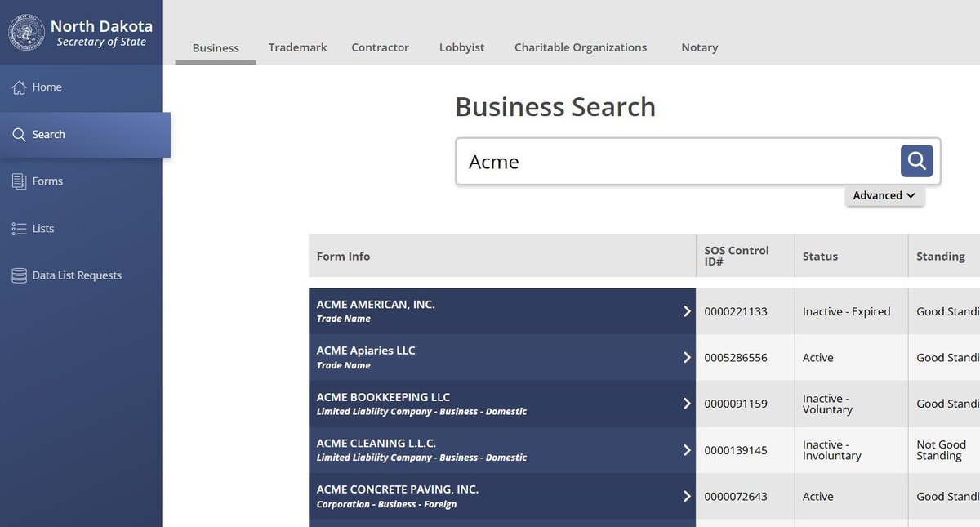980x527 pixels.
Task: Open ACME AMERICAN, INC. entry
Action: [502, 311]
